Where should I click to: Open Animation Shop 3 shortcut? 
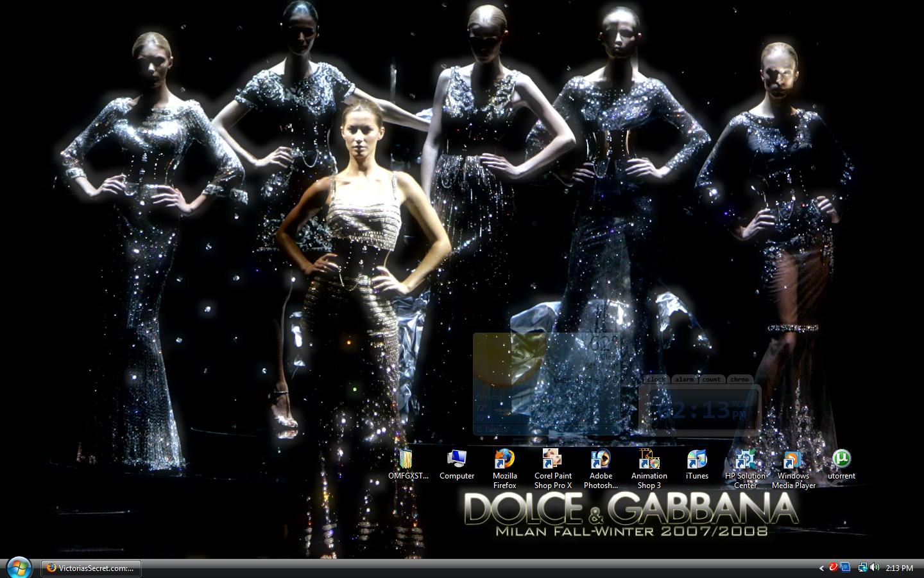649,460
